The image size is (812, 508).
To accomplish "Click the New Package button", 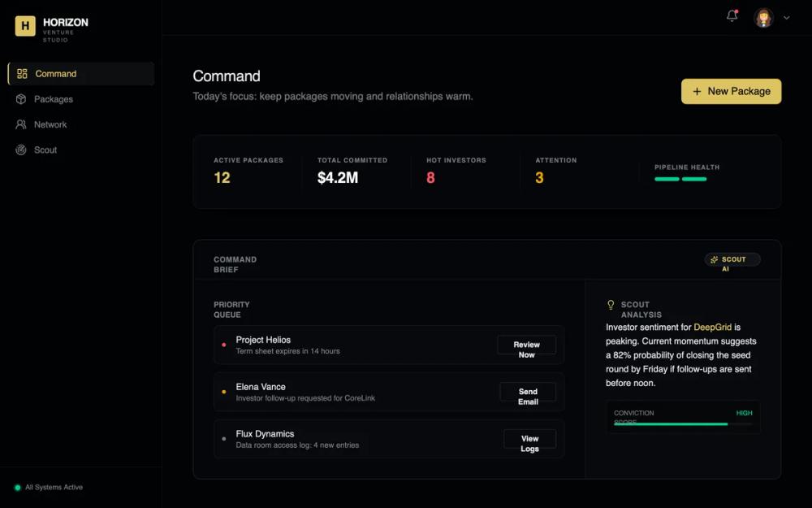I will (731, 91).
